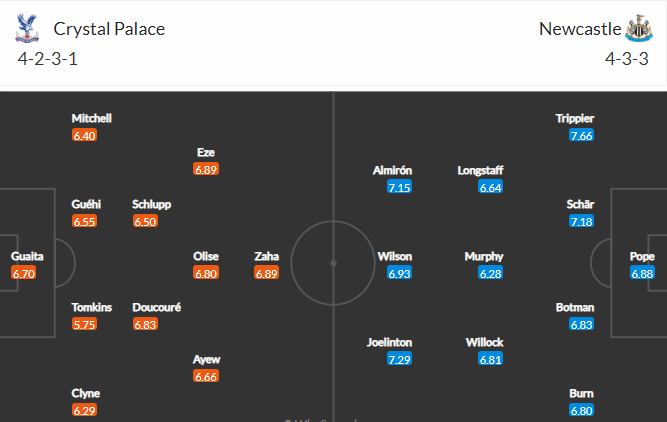Click Tomkins' 5.75 rating badge
Image resolution: width=667 pixels, height=422 pixels.
click(x=84, y=324)
